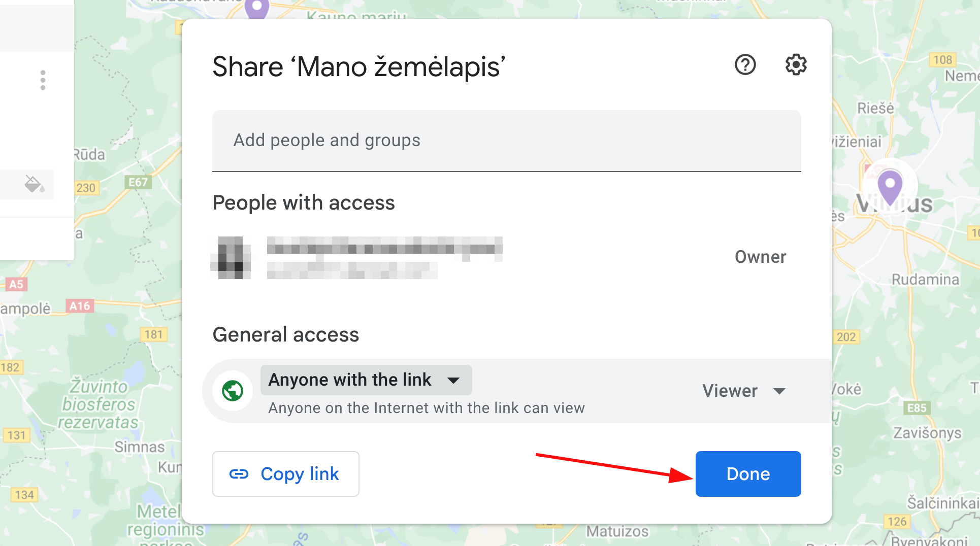The height and width of the screenshot is (546, 980).
Task: Focus the 'Add people and groups' field
Action: [506, 141]
